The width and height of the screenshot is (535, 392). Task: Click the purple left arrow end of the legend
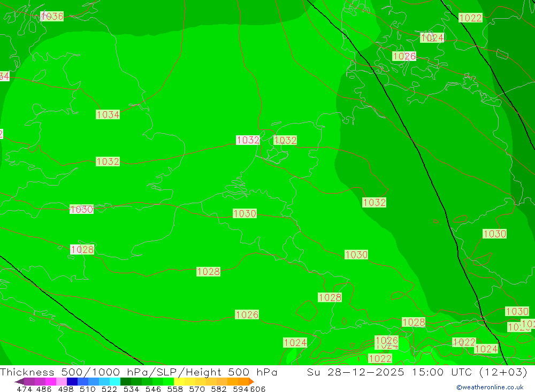(x=19, y=381)
